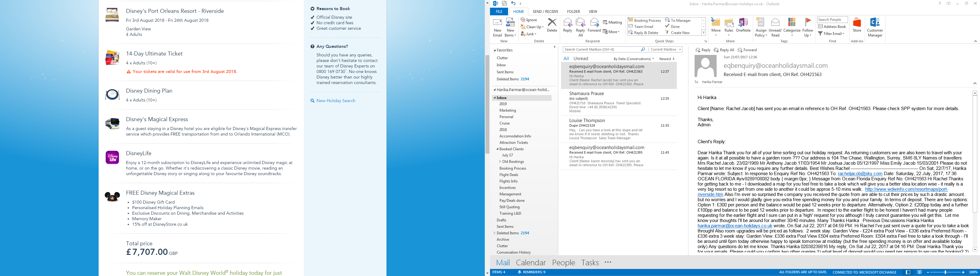Switch to the SEND / RECEIVE tab
980x276 pixels.
545,11
